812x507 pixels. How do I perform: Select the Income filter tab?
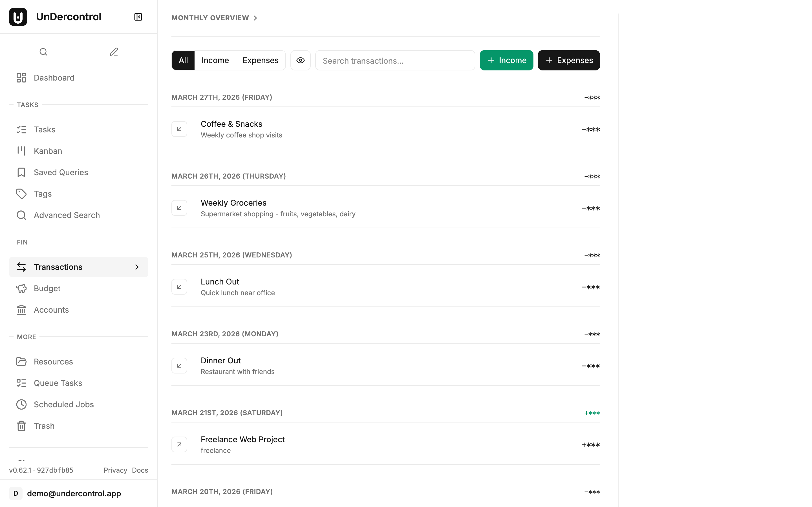coord(215,60)
